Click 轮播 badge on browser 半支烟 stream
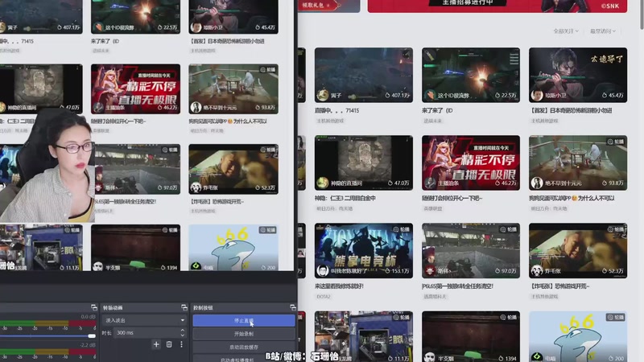The image size is (644, 362). click(508, 317)
